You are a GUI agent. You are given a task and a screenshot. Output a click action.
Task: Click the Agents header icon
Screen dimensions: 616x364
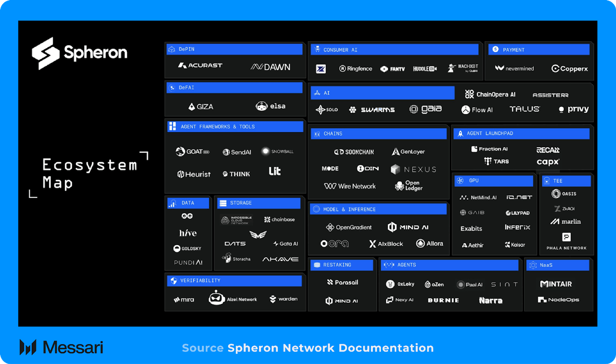point(389,265)
